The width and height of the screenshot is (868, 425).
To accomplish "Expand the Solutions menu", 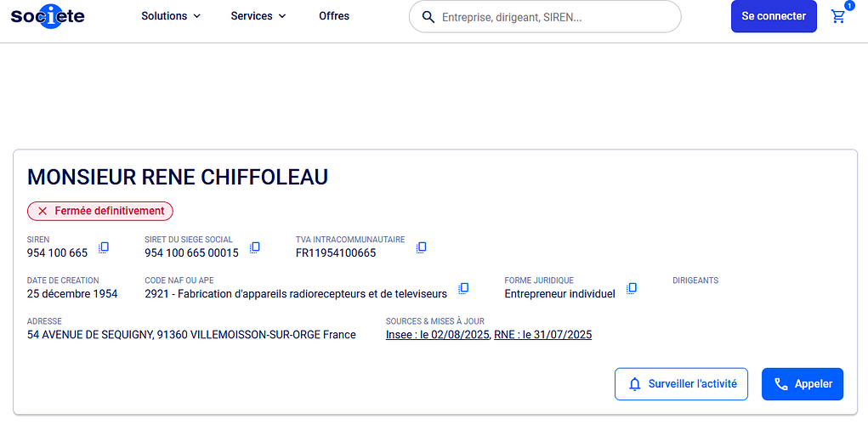I will pyautogui.click(x=171, y=16).
